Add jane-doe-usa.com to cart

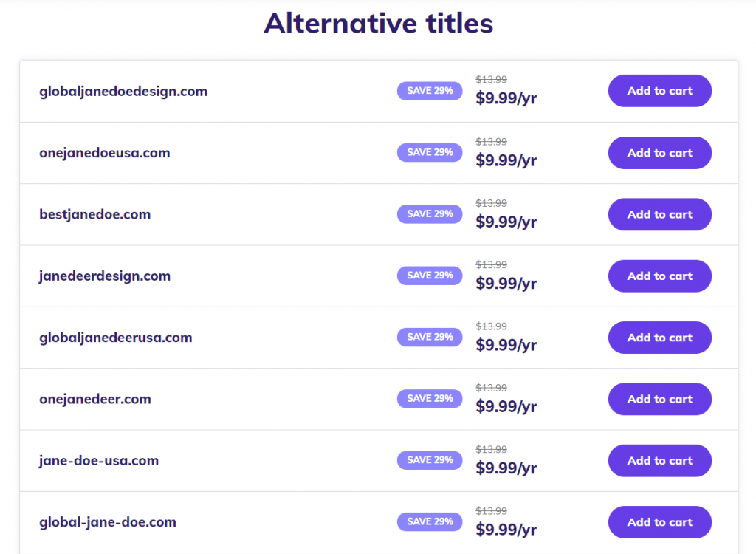point(659,461)
